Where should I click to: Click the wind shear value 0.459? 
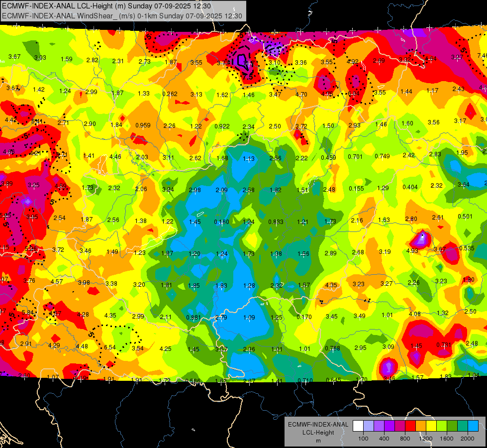(329, 158)
